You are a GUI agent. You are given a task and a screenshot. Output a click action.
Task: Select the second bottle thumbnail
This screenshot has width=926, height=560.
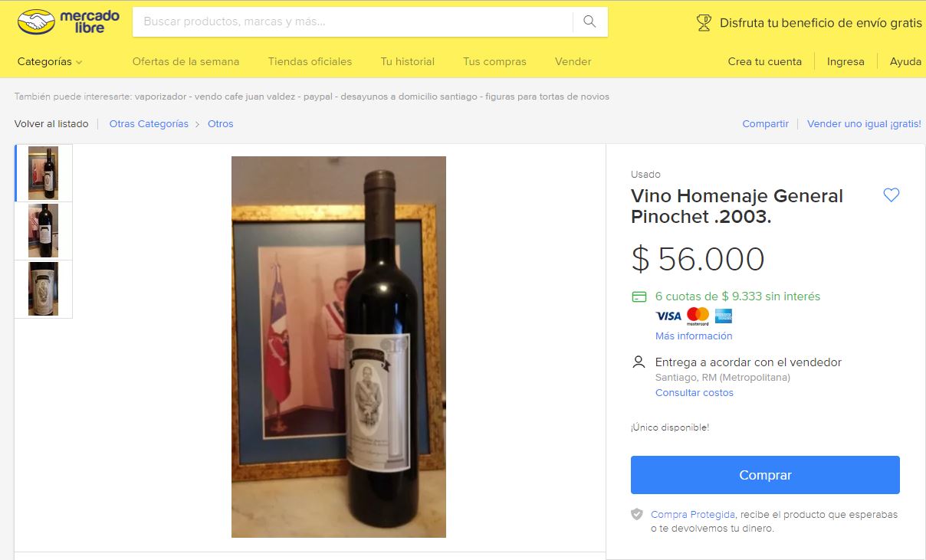44,231
